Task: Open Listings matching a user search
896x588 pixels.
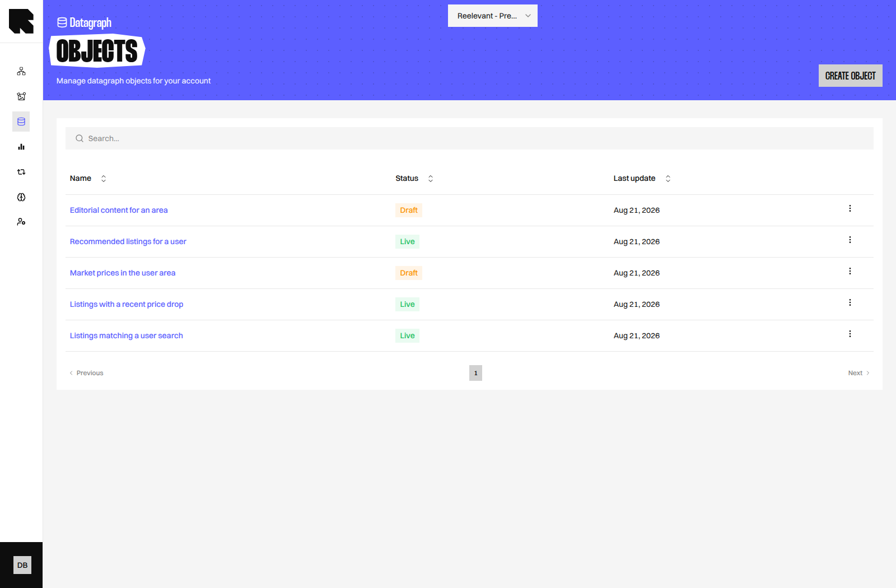Action: coord(127,335)
